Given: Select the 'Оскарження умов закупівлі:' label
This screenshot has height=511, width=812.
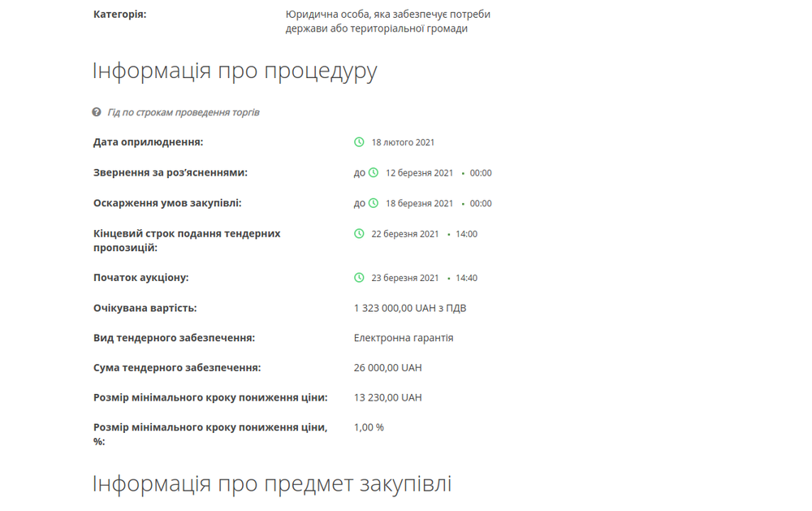Looking at the screenshot, I should (167, 203).
